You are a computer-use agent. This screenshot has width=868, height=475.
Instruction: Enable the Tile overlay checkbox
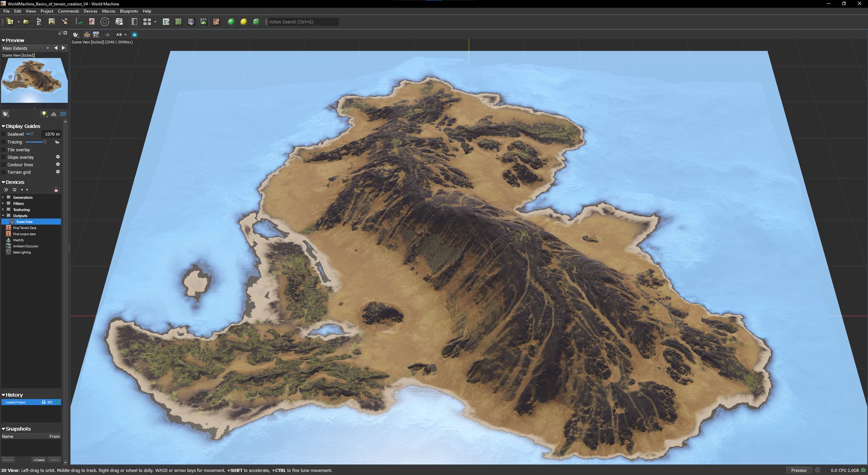tap(4, 150)
